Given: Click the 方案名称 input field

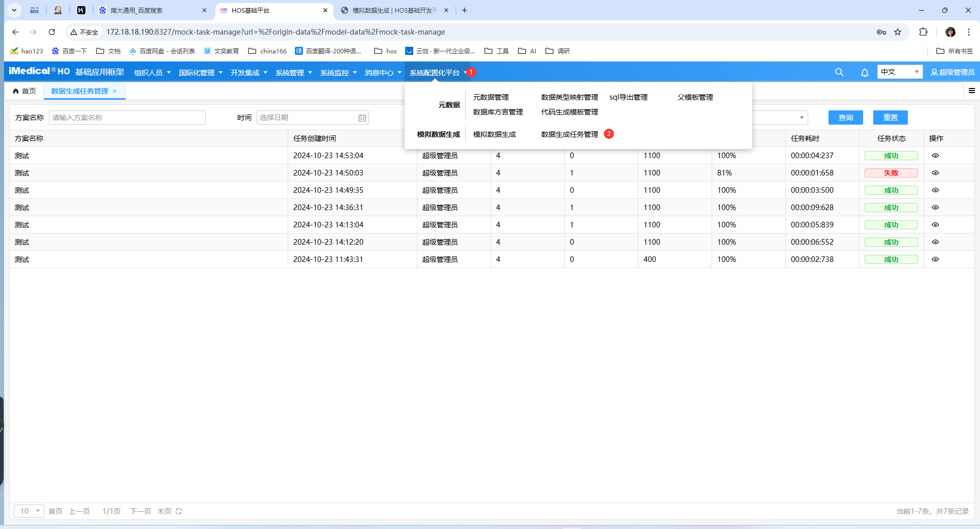Looking at the screenshot, I should tap(127, 117).
